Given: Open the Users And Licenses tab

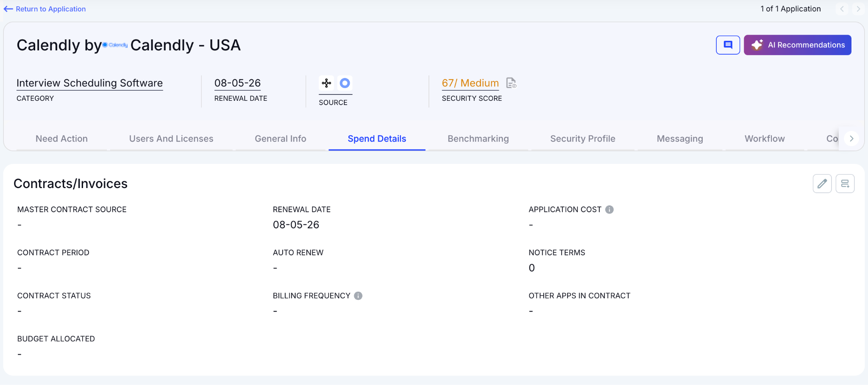Looking at the screenshot, I should (x=171, y=138).
